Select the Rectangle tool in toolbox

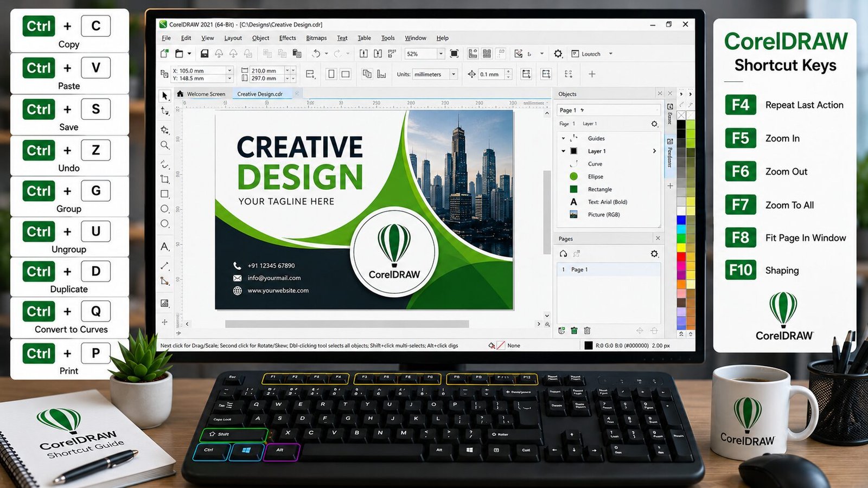pos(165,194)
